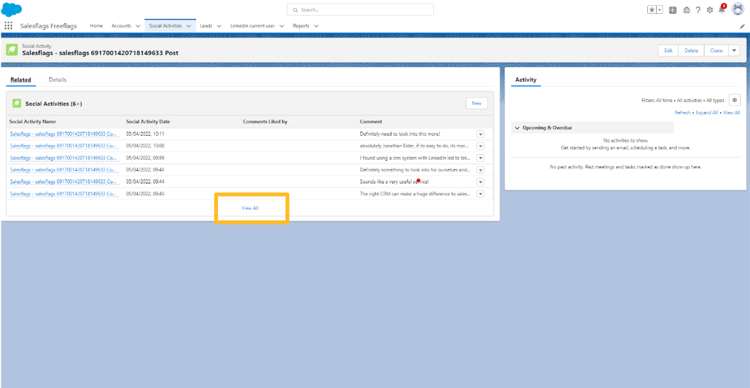Click Refresh in the Activity panel
This screenshot has width=750, height=388.
pos(683,112)
